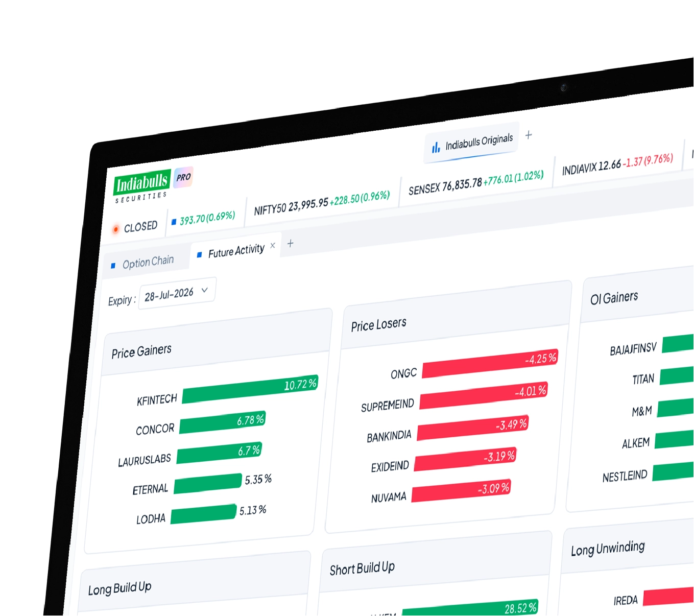Click the red CLOSED market status dot
Image resolution: width=694 pixels, height=616 pixels.
pos(116,229)
